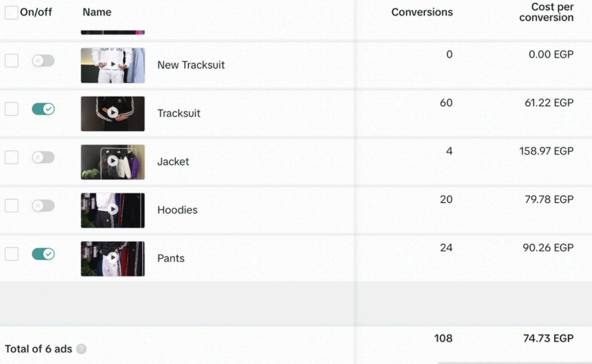
Task: Sort by the Name column header
Action: point(97,12)
